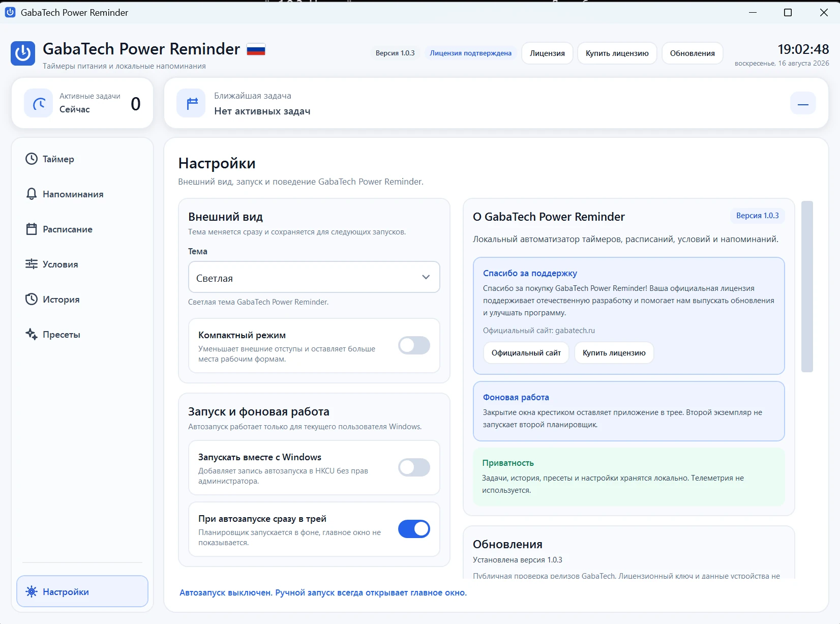Toggle Компактный режим switch
840x624 pixels.
coord(414,345)
